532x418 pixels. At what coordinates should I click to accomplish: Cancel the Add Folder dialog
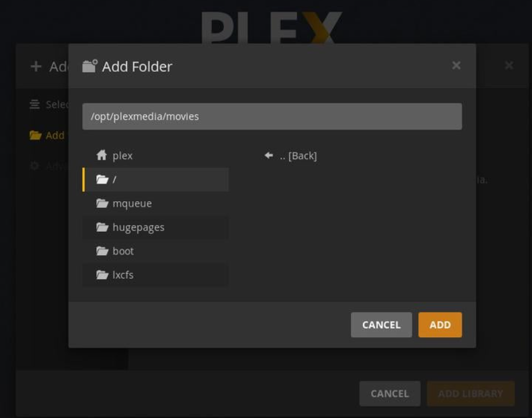[382, 325]
